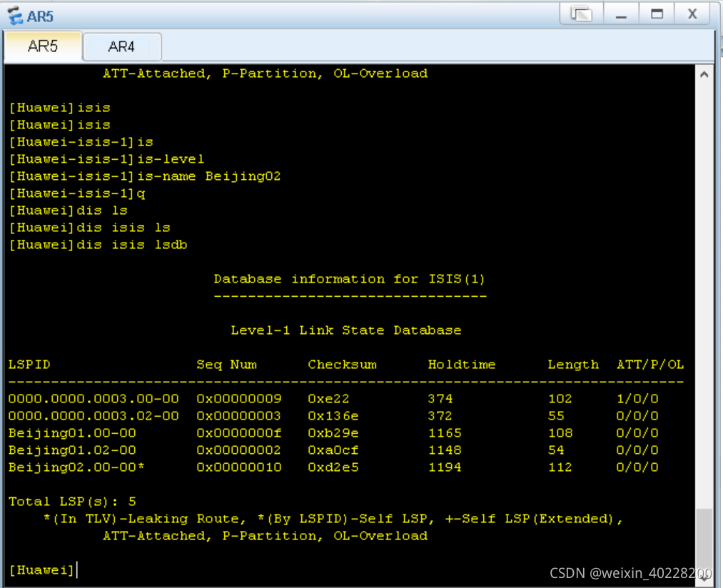Click the scrollbar up arrow
This screenshot has height=588, width=723.
point(704,74)
